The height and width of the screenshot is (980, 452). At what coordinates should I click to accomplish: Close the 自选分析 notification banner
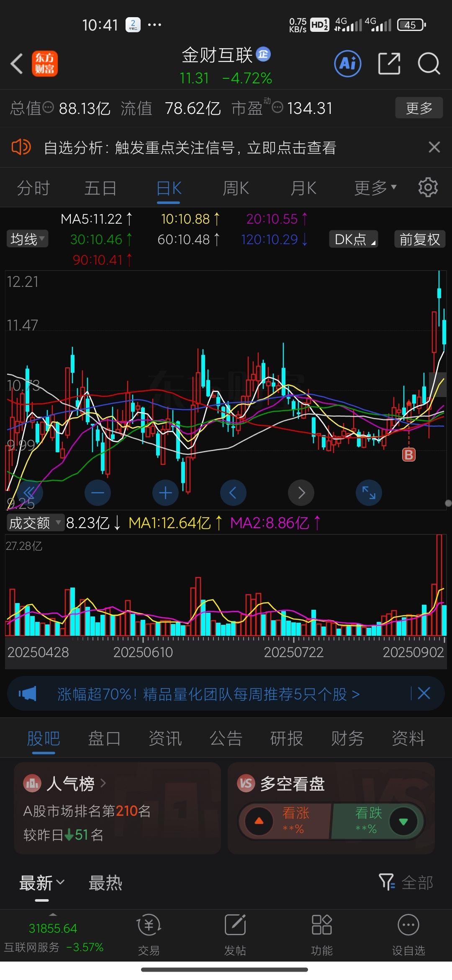point(434,147)
